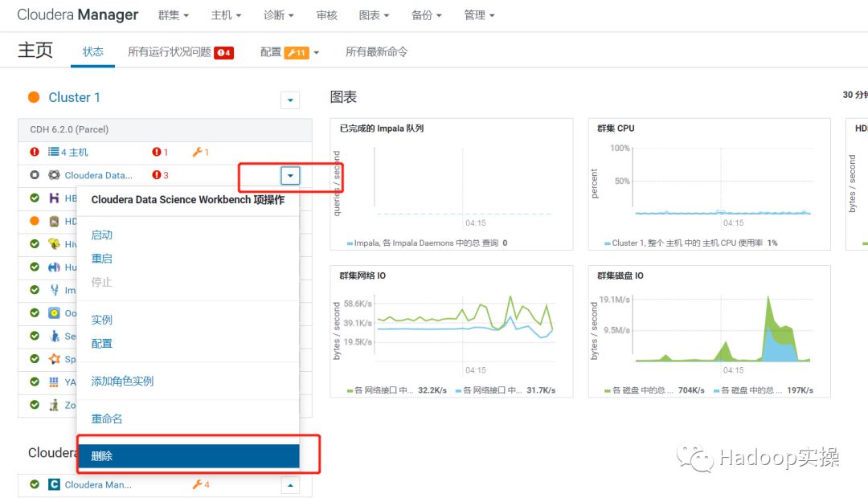
Task: Open the 诊断 menu
Action: pos(278,15)
